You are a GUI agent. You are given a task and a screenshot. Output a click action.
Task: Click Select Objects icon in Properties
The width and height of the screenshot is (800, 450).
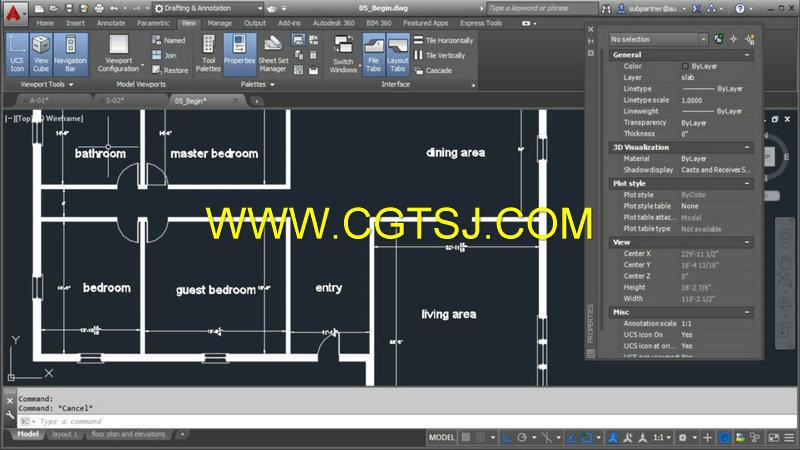coord(734,39)
